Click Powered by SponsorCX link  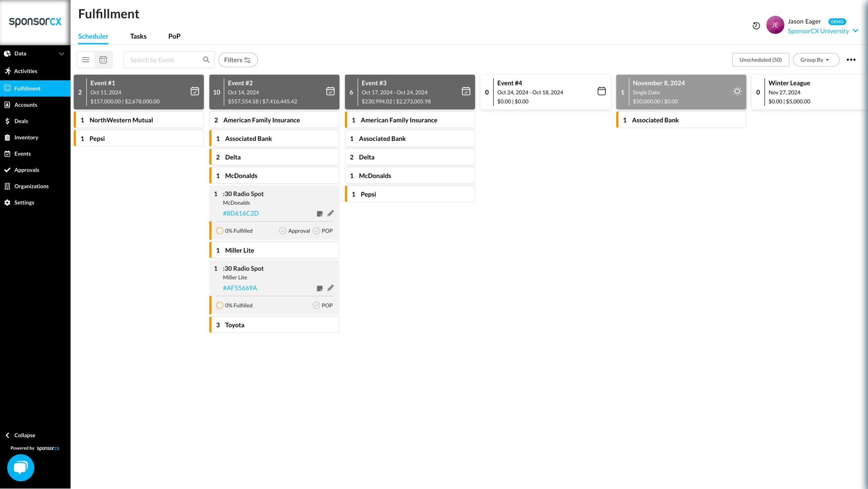point(35,448)
